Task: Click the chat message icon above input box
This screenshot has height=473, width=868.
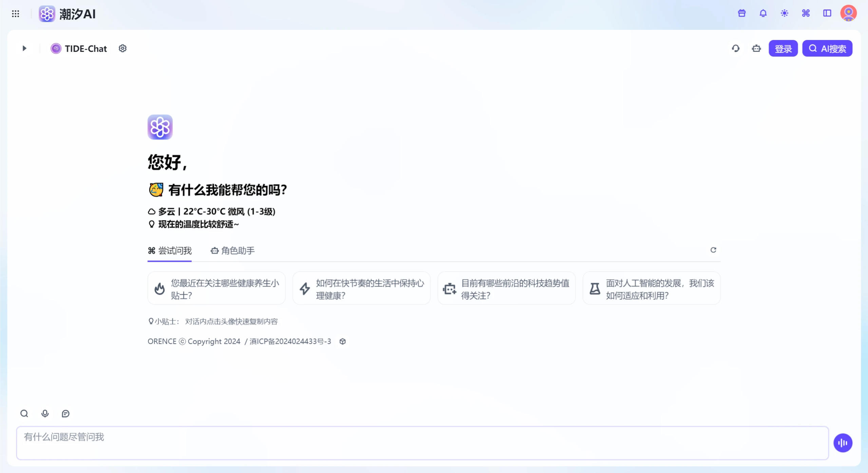Action: [65, 413]
